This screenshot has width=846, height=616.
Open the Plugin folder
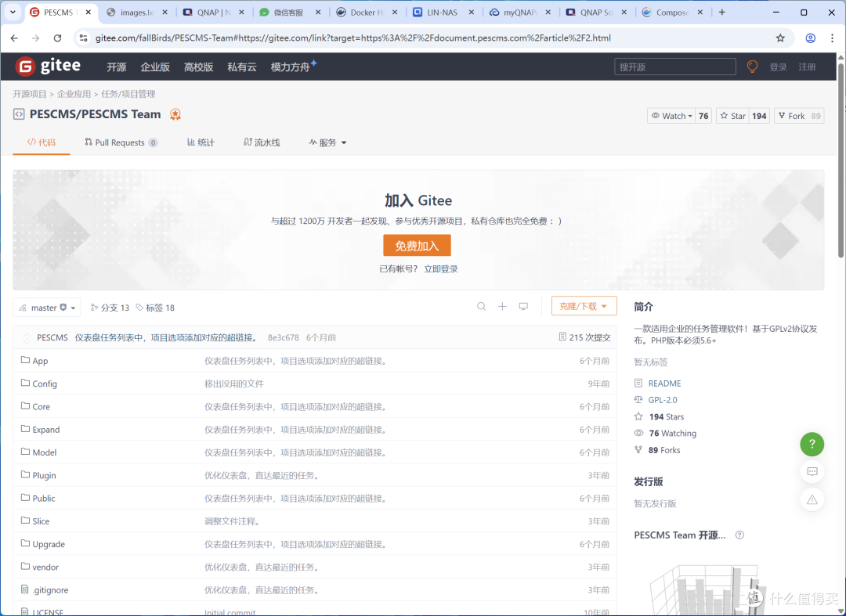pyautogui.click(x=44, y=475)
